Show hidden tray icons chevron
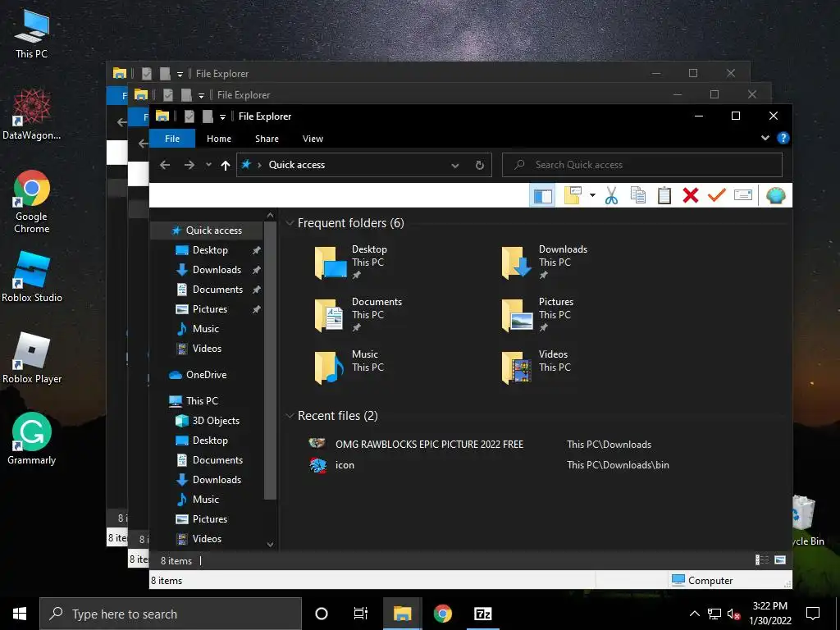Screen dimensions: 840x630 coord(694,614)
